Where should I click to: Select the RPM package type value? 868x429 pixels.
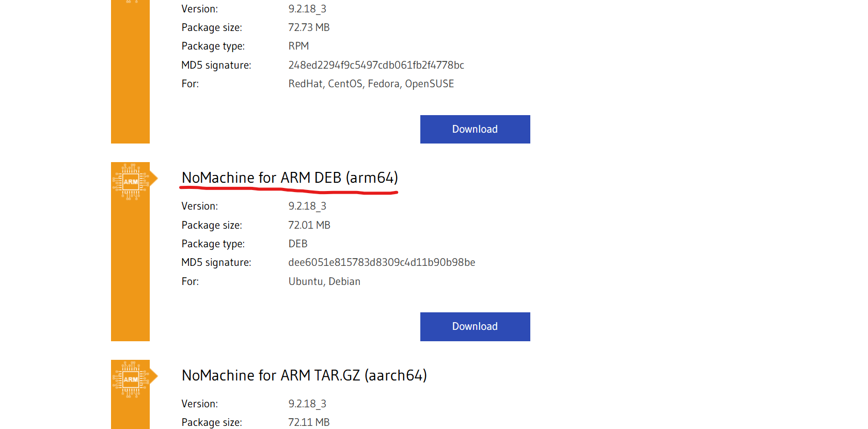(x=298, y=46)
